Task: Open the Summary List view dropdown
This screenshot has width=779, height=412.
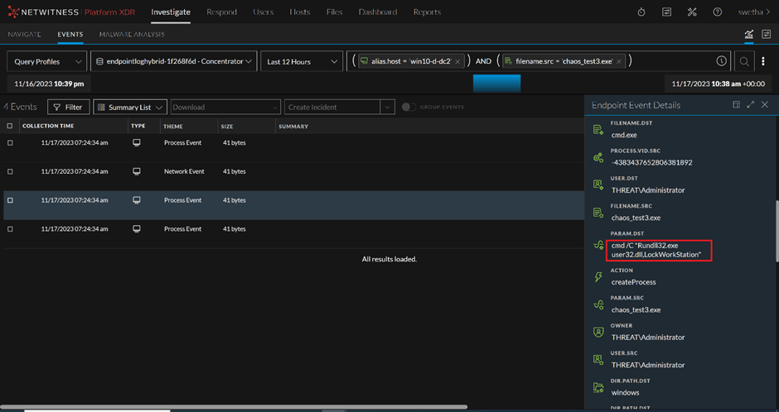Action: [130, 107]
